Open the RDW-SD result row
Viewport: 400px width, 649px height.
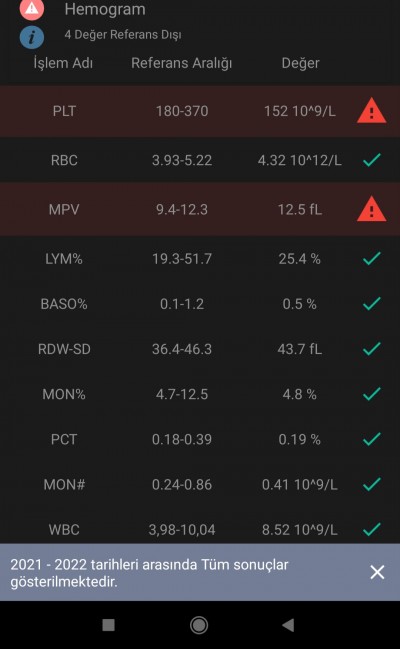[x=200, y=349]
